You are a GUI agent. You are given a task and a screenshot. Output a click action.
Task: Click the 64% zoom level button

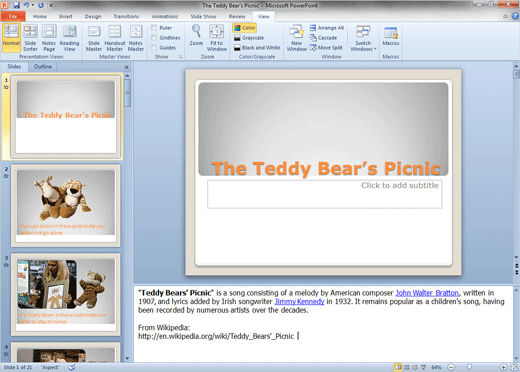(x=436, y=367)
